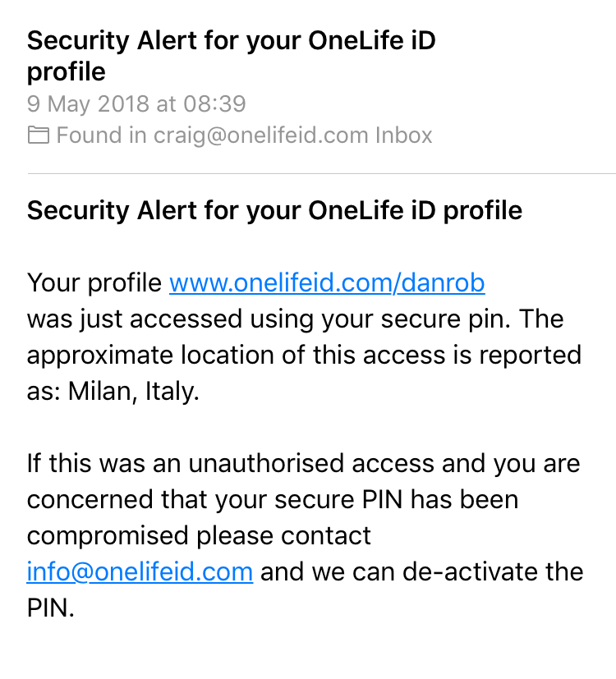The image size is (616, 679).
Task: Click the line 'concerned that your secure PIN'
Action: [x=273, y=500]
